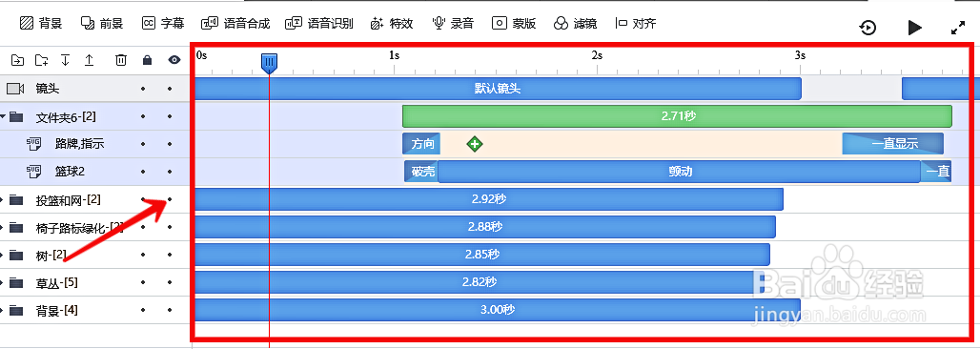The width and height of the screenshot is (980, 349).
Task: Move layer down with the down-arrow icon
Action: [65, 60]
